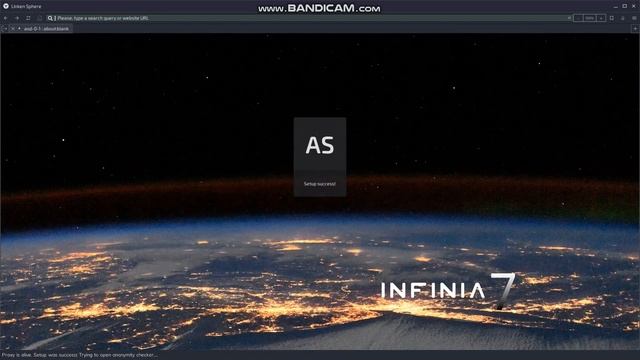Click the zoom in plus button

click(x=601, y=18)
